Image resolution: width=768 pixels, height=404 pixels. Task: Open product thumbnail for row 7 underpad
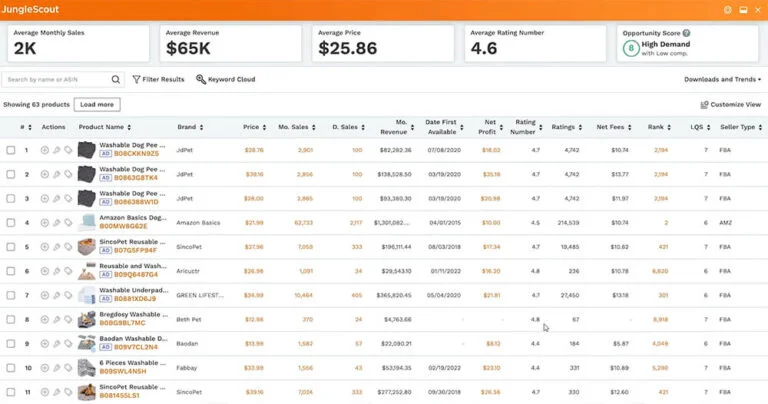[87, 295]
